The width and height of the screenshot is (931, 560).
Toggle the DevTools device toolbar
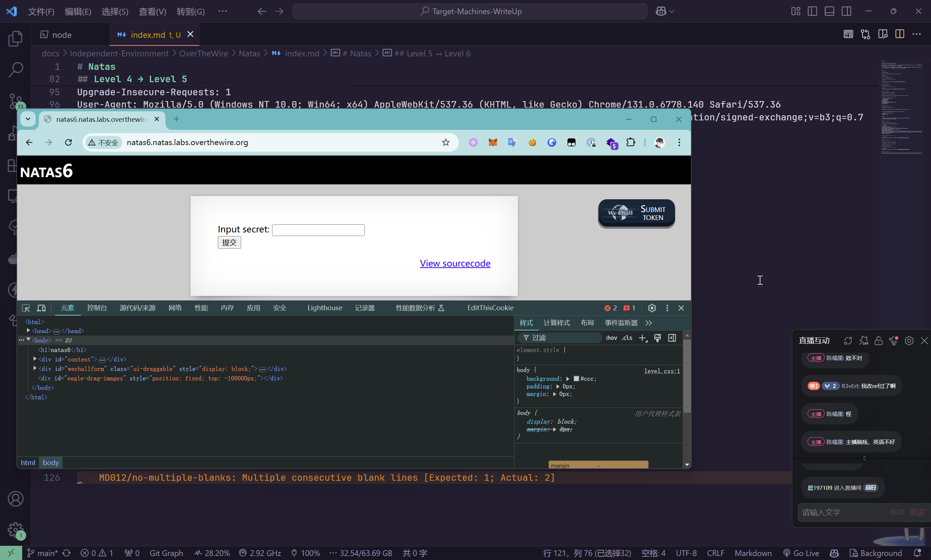(41, 308)
